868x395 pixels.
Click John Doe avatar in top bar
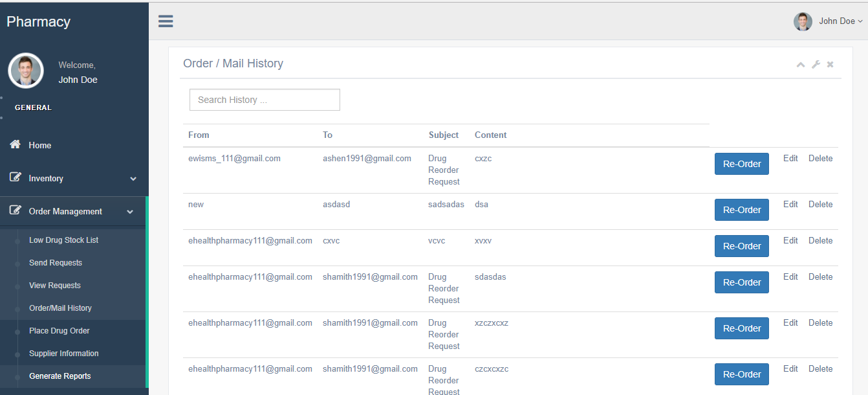(803, 21)
